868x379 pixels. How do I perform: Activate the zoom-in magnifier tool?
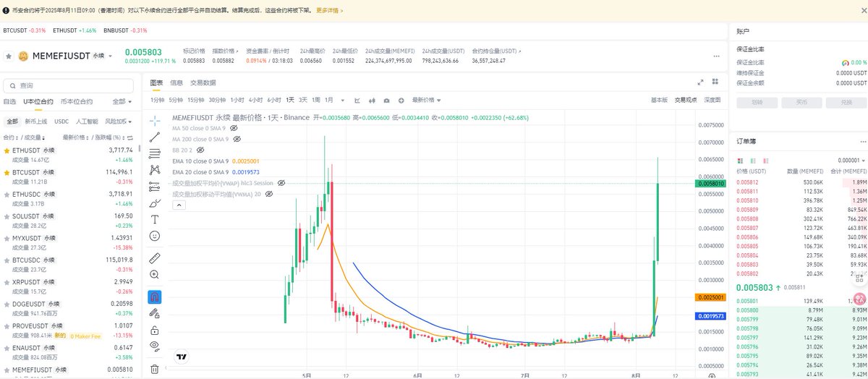coord(154,274)
